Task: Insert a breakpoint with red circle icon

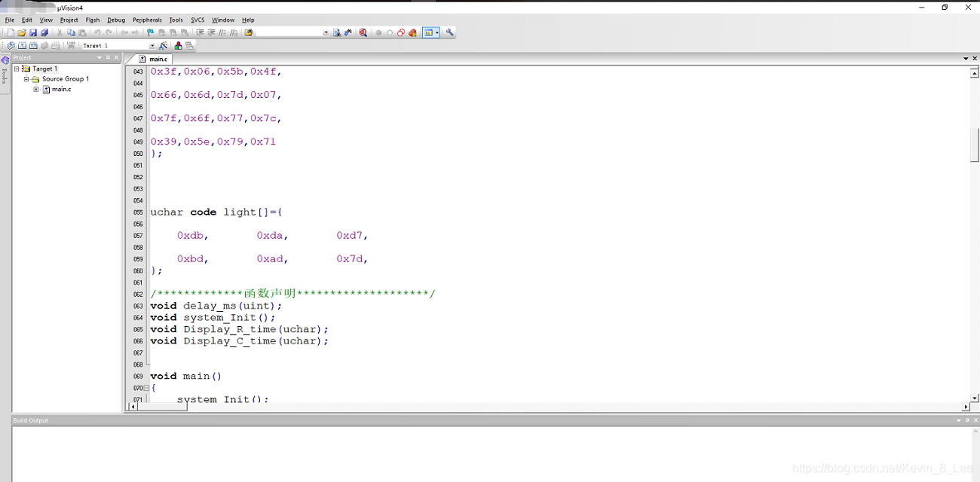Action: click(x=378, y=32)
